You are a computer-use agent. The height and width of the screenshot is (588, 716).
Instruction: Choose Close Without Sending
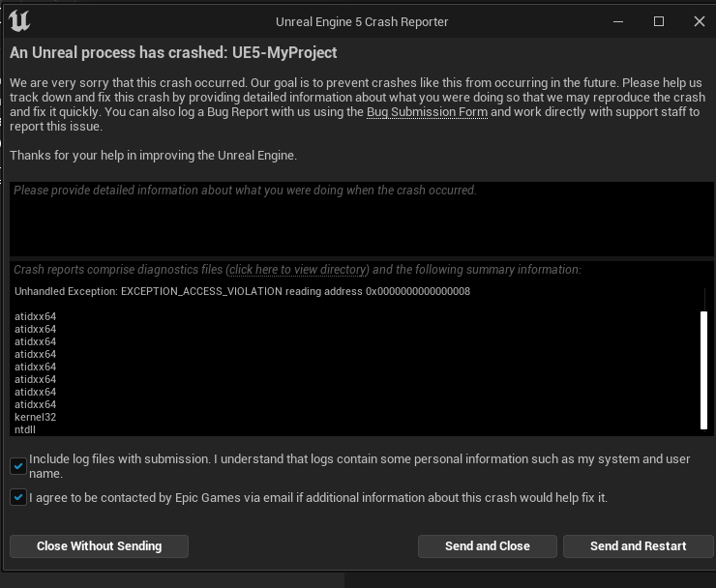pyautogui.click(x=99, y=546)
